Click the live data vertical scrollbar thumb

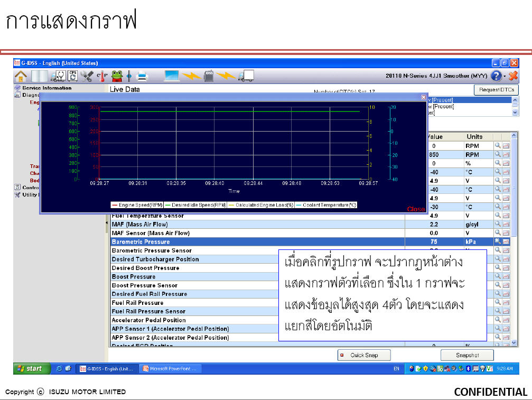[x=514, y=187]
